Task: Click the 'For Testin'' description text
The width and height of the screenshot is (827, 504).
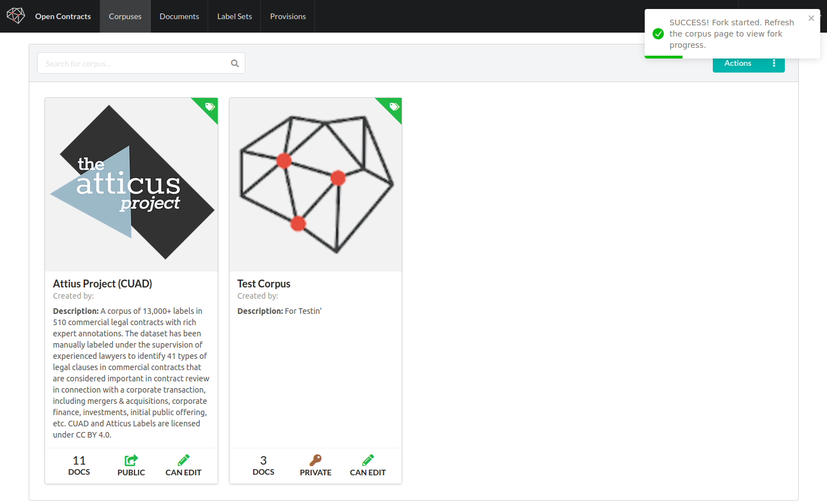Action: pyautogui.click(x=303, y=311)
